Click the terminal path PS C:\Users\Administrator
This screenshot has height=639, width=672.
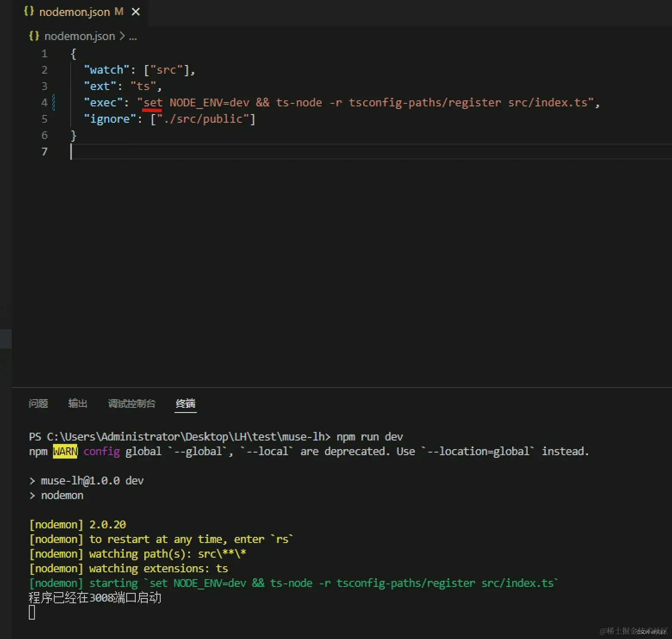tap(105, 437)
